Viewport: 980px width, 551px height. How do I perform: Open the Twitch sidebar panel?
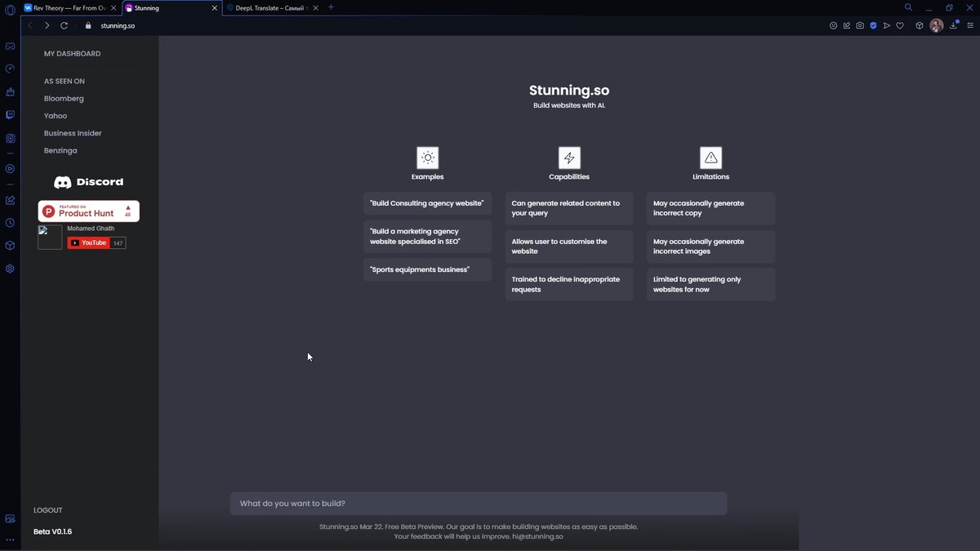[x=10, y=115]
